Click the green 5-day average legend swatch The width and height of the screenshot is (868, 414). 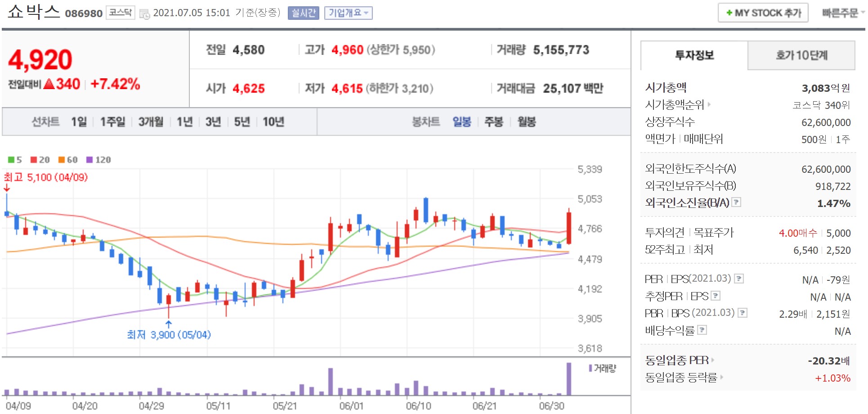tap(11, 160)
